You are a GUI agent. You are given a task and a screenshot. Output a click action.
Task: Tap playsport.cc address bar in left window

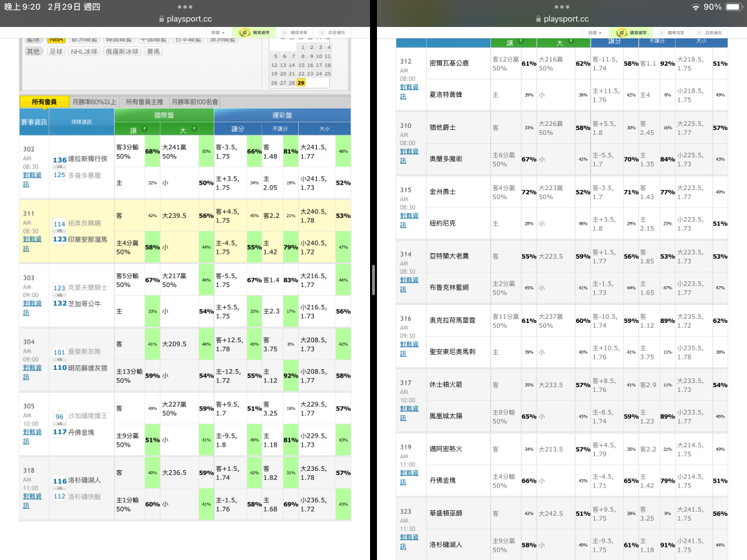[x=185, y=19]
